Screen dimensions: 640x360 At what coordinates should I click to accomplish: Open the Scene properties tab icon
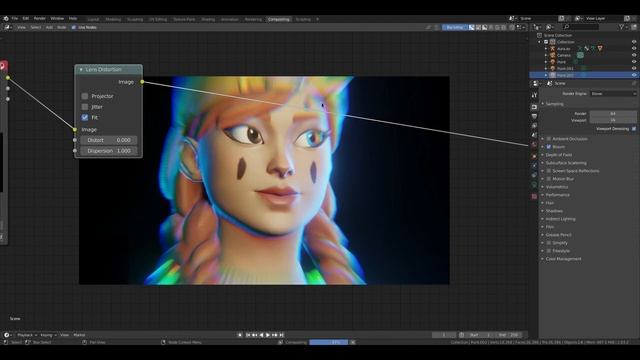tap(534, 135)
